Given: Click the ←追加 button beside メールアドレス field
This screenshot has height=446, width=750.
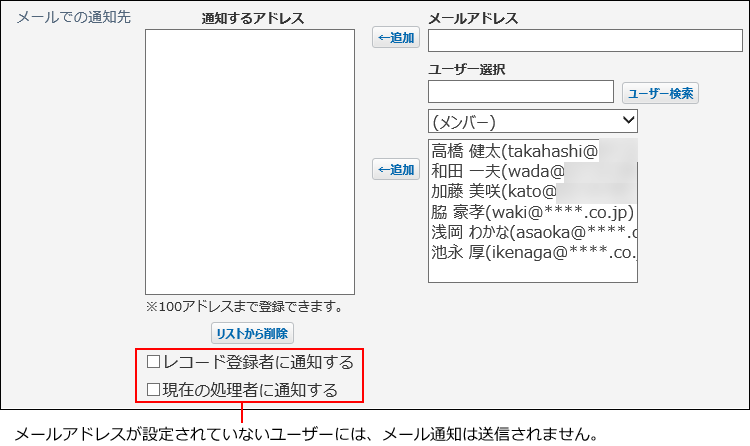Looking at the screenshot, I should coord(396,37).
